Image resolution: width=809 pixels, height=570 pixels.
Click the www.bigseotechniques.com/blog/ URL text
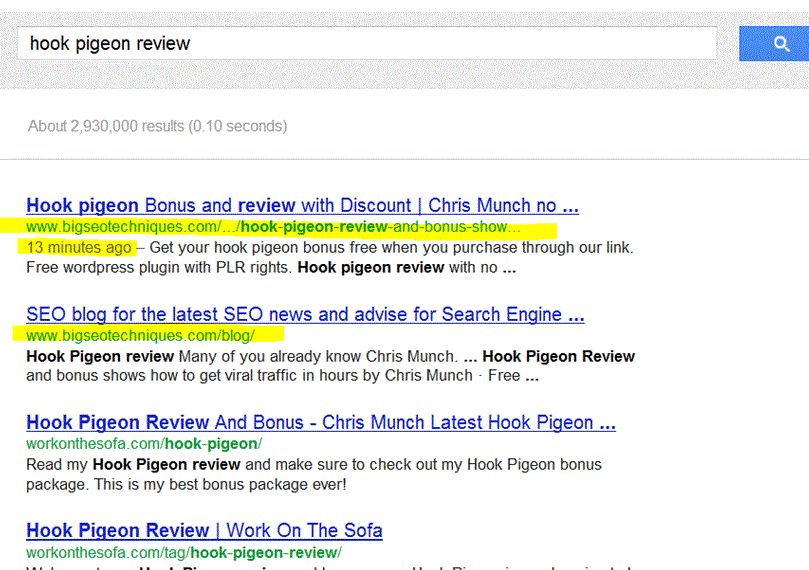point(140,335)
